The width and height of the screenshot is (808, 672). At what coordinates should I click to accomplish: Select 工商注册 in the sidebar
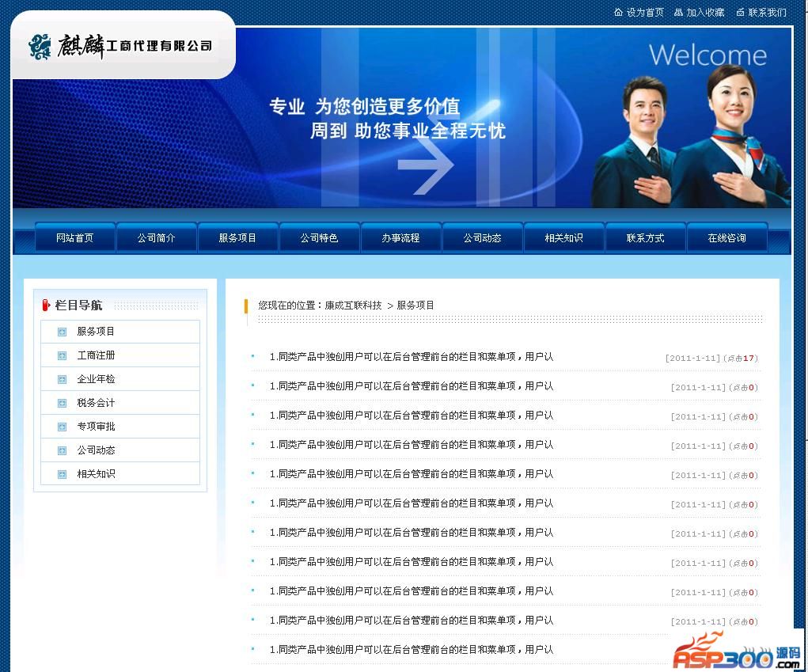pos(96,355)
